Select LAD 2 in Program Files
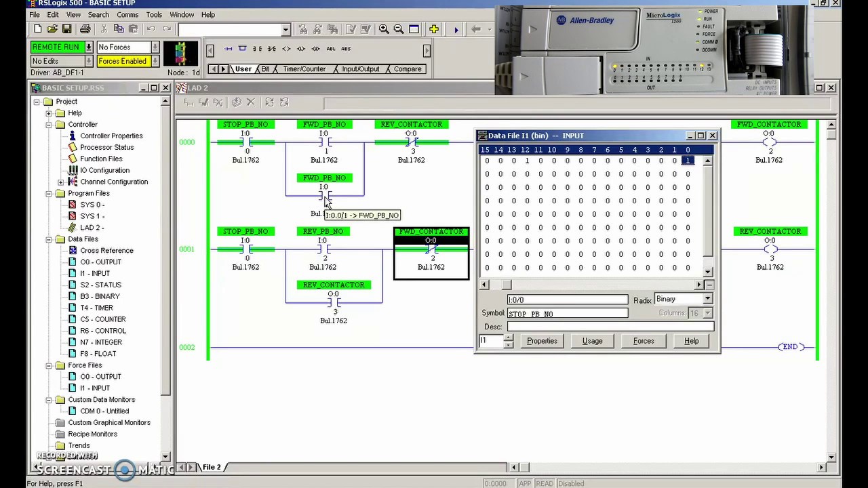 92,228
